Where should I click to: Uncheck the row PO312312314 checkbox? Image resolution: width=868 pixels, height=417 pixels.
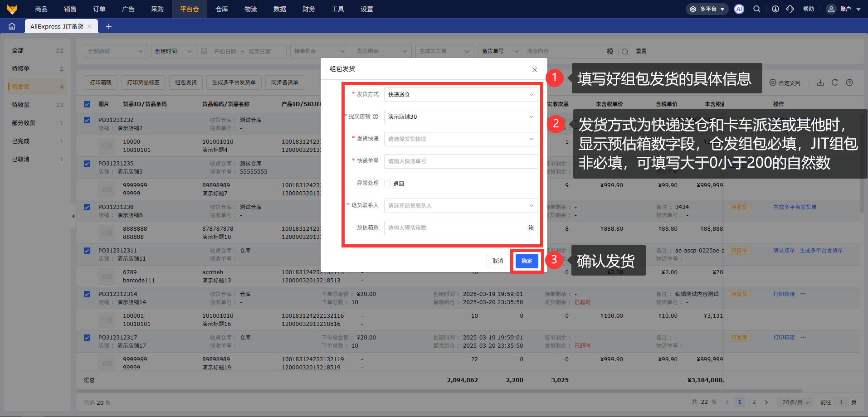click(87, 294)
